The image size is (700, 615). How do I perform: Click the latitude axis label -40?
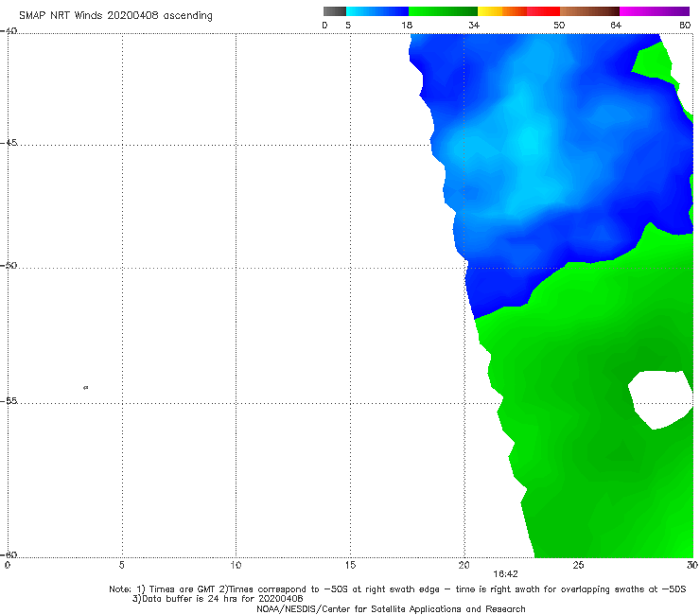point(9,30)
